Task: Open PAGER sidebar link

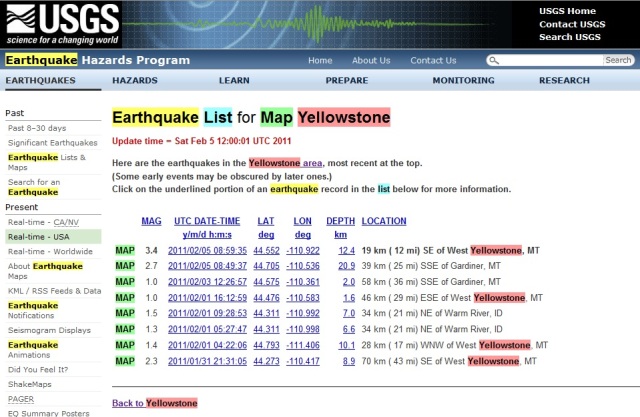Action: [x=21, y=399]
